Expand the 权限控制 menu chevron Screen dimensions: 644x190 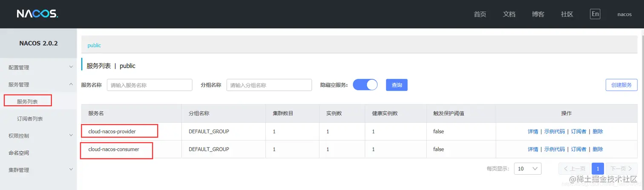coord(71,135)
